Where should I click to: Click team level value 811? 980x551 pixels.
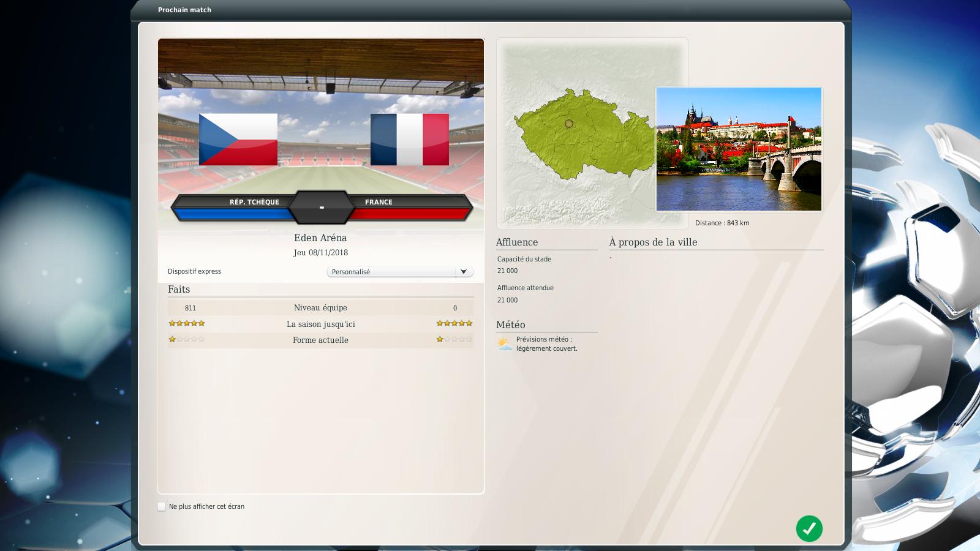[x=190, y=308]
